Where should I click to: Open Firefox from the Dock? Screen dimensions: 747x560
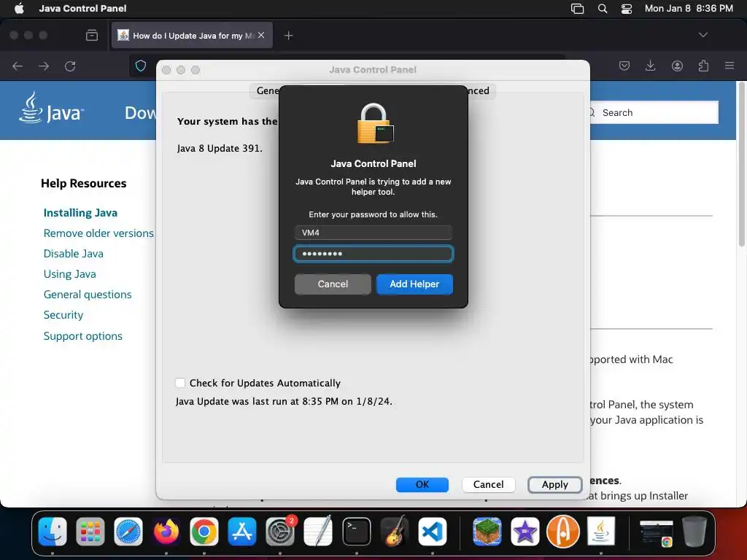click(x=166, y=532)
